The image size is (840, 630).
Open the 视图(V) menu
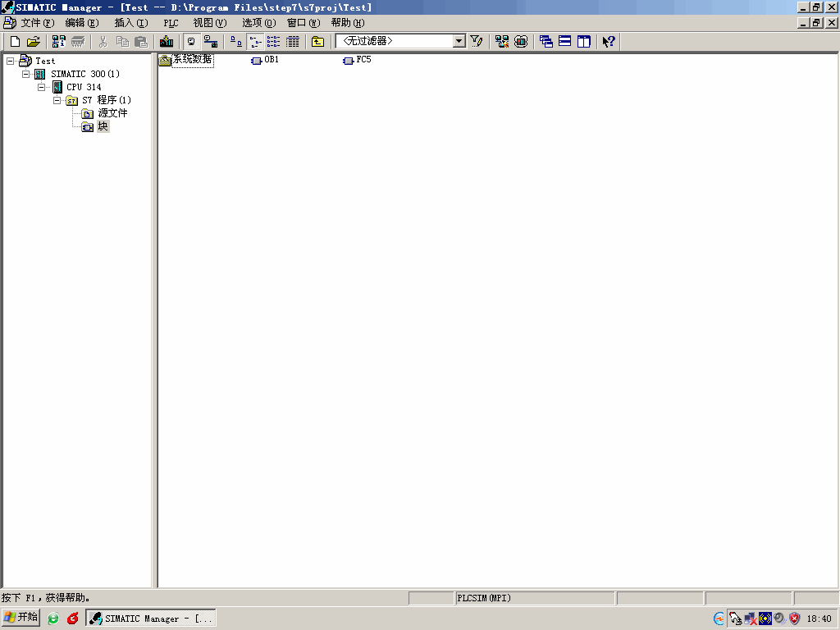pyautogui.click(x=209, y=23)
